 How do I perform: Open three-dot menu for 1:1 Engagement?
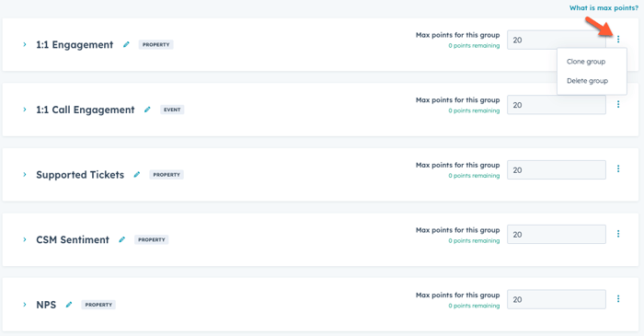pos(618,40)
